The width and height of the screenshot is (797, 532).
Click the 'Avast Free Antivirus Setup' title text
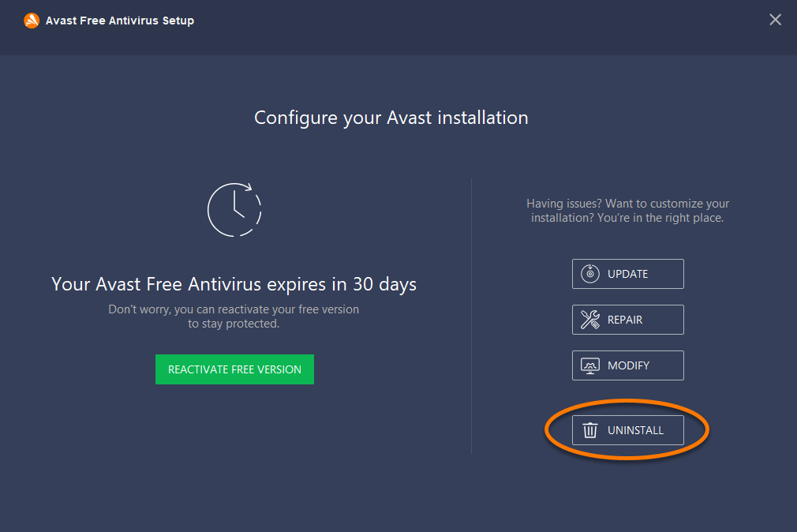pyautogui.click(x=120, y=21)
